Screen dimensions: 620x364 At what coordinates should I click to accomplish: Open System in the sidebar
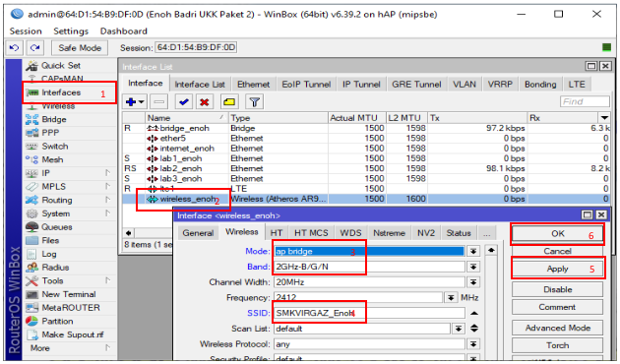pyautogui.click(x=56, y=213)
